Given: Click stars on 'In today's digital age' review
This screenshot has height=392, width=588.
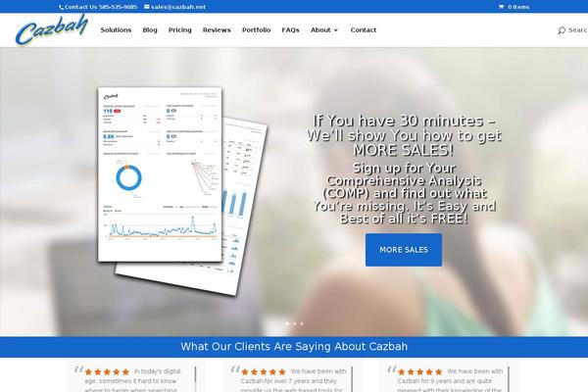Looking at the screenshot, I should click(107, 372).
